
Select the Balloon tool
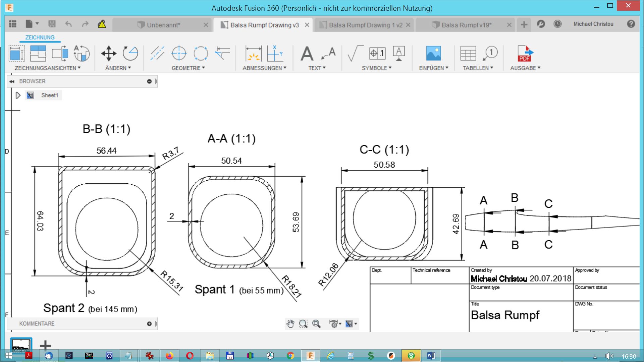490,53
